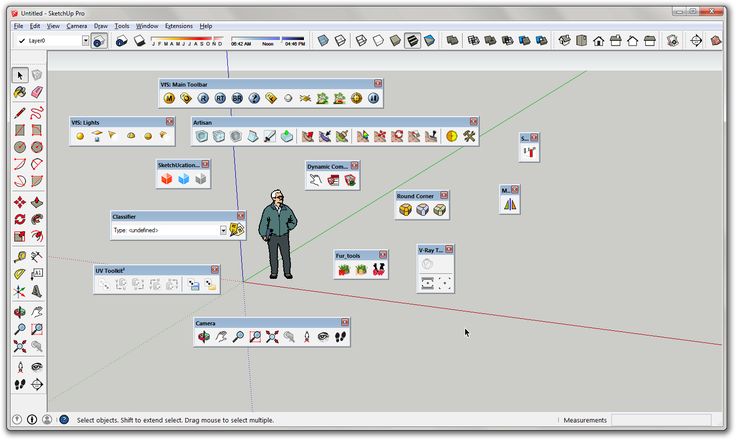Enable Hidden Line face style
The height and width of the screenshot is (440, 736).
click(378, 41)
